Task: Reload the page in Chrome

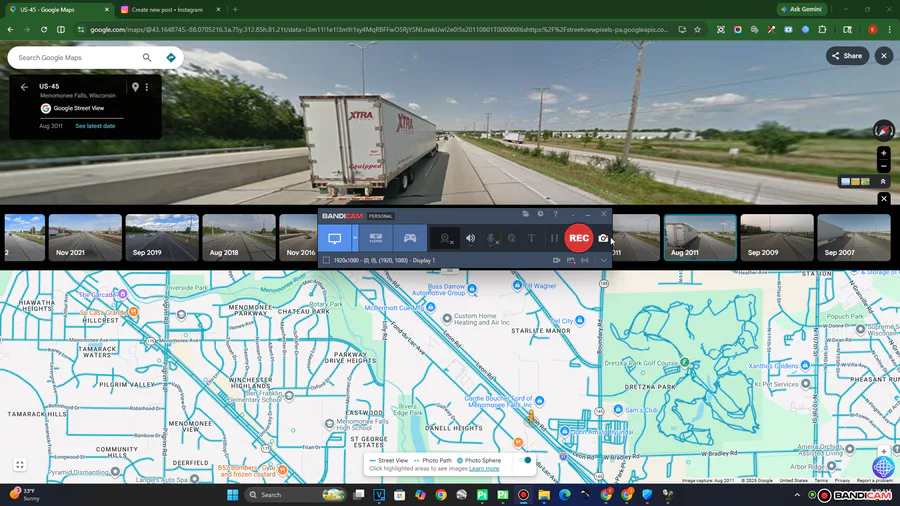Action: click(44, 30)
